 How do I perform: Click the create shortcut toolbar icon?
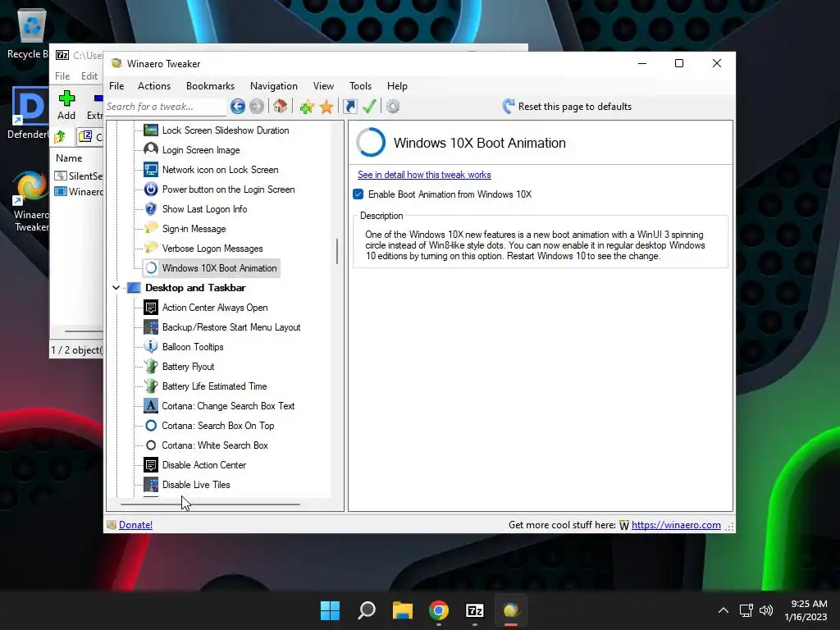[349, 107]
